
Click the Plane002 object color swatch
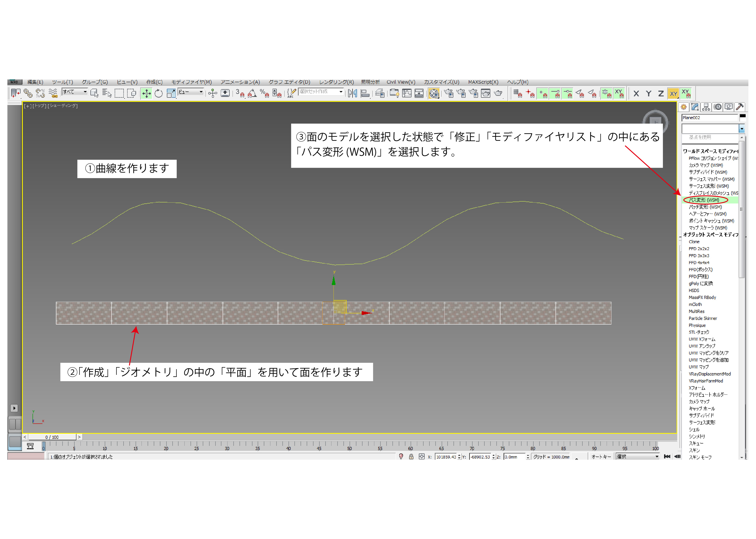pyautogui.click(x=743, y=116)
